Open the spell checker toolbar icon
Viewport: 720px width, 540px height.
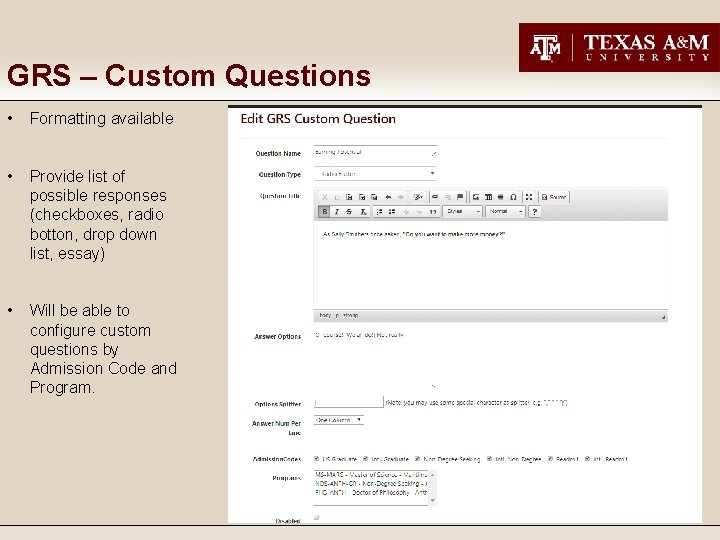pos(417,197)
